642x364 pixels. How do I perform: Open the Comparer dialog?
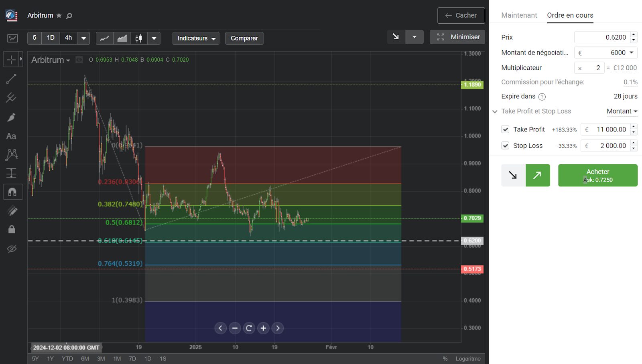coord(244,38)
